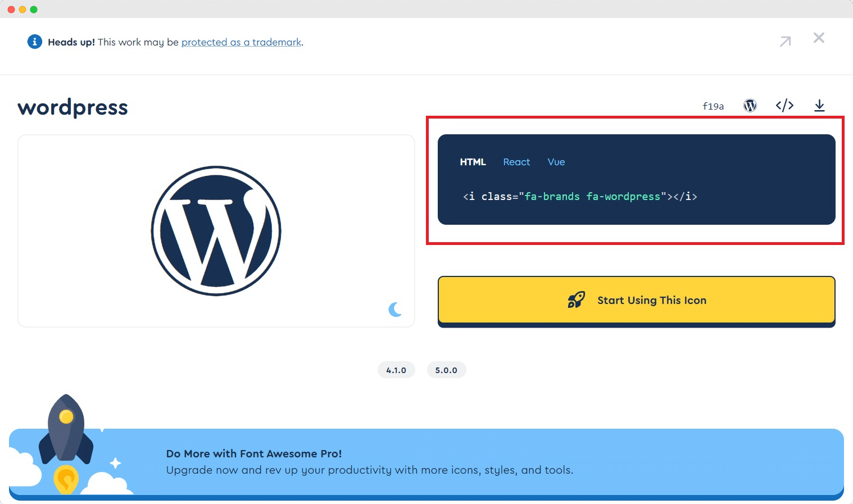Image resolution: width=853 pixels, height=504 pixels.
Task: Click the red macOS close window button
Action: point(11,10)
